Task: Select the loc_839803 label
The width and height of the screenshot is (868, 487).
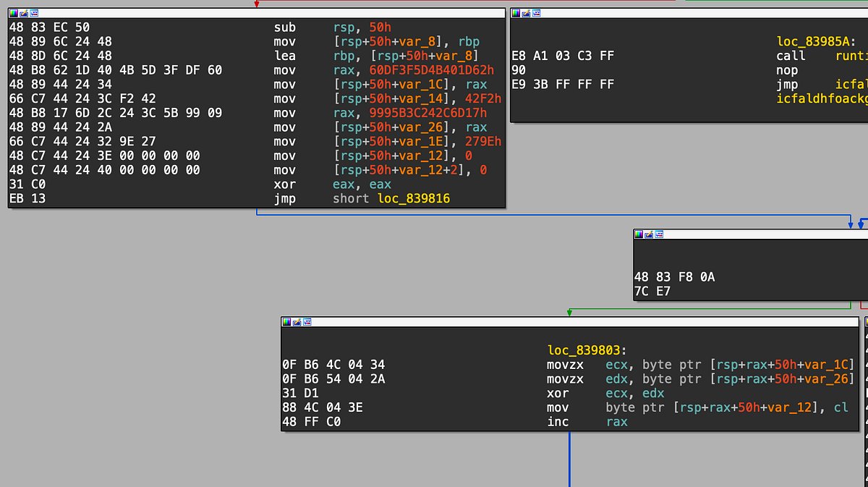Action: point(587,350)
